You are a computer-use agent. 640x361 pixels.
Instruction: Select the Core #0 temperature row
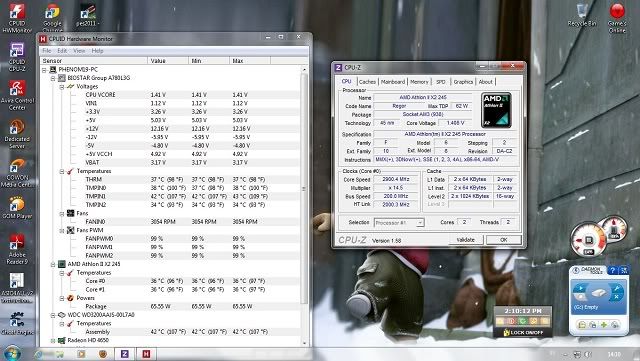tap(171, 281)
